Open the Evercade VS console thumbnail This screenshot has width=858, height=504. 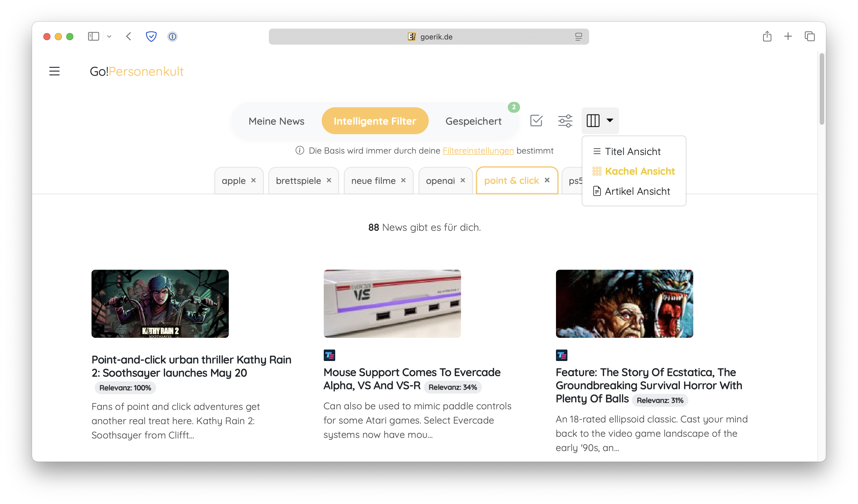(392, 304)
